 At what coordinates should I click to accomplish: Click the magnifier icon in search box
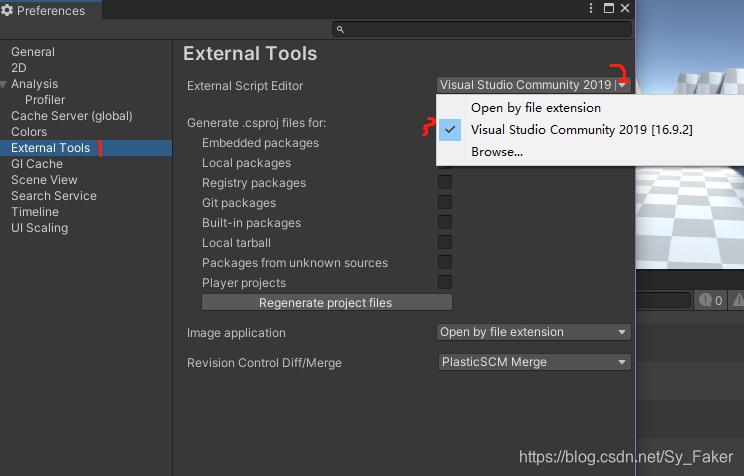pyautogui.click(x=340, y=29)
